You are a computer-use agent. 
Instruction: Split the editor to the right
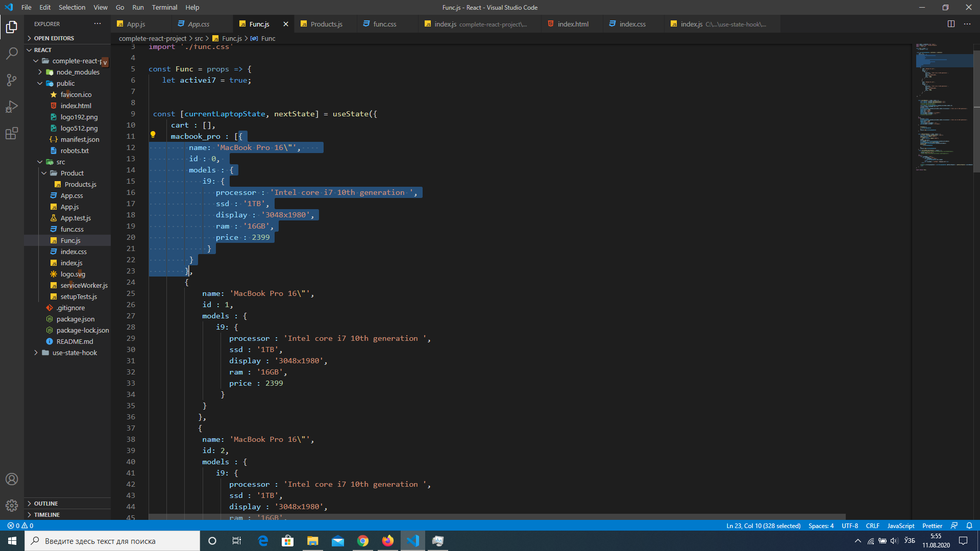[x=951, y=24]
